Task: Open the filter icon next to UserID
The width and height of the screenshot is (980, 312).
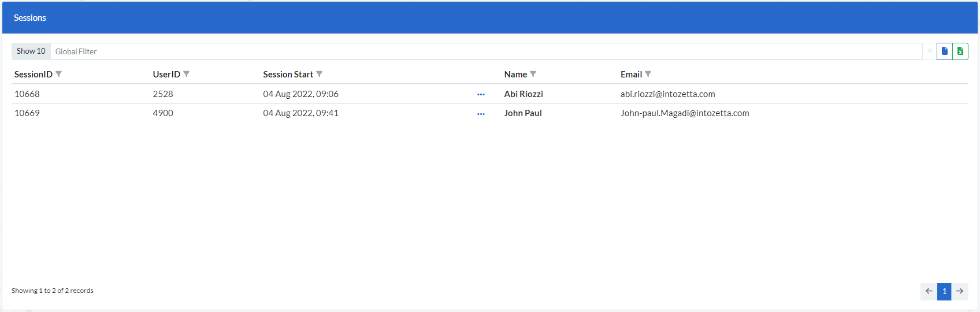Action: [187, 74]
